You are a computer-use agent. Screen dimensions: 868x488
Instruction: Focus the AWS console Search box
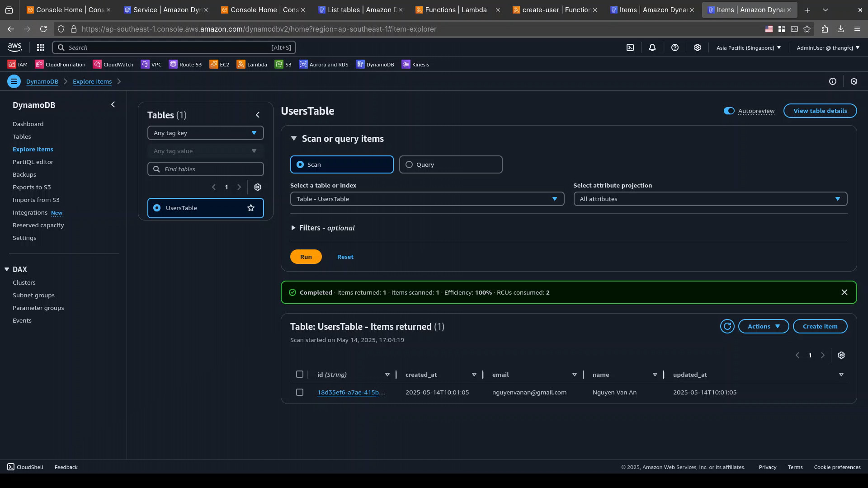(174, 47)
